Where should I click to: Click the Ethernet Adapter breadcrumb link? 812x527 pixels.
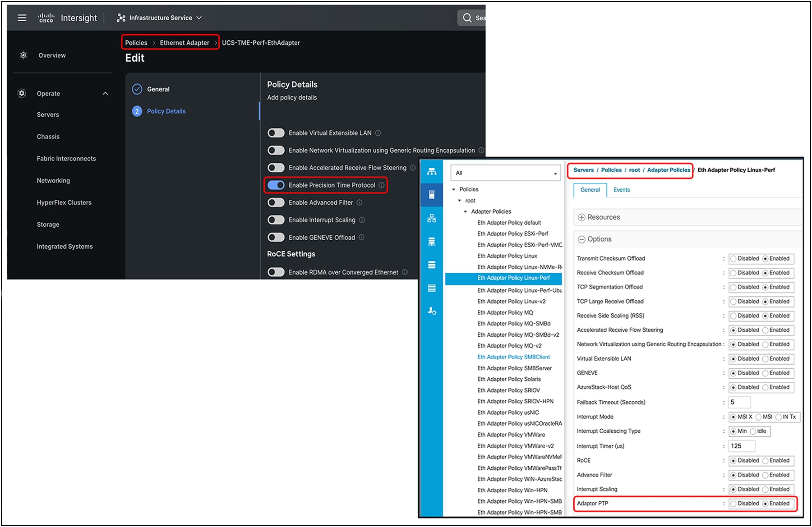(x=185, y=43)
